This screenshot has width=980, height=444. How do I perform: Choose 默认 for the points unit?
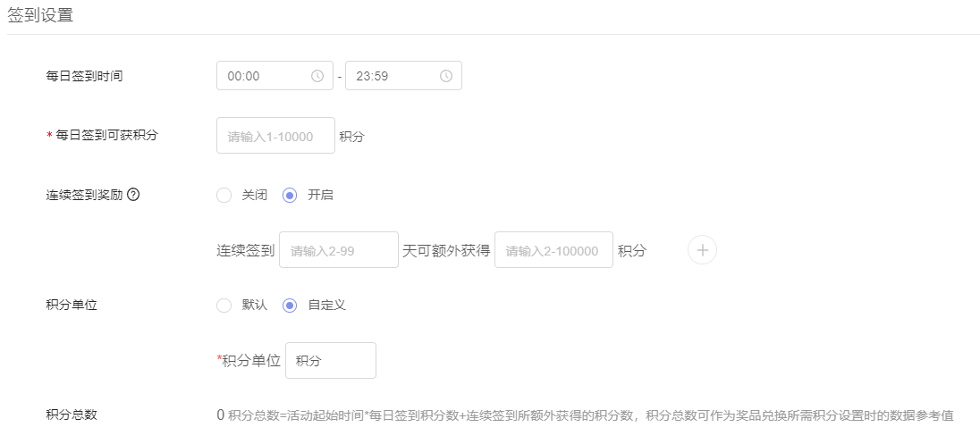(224, 306)
